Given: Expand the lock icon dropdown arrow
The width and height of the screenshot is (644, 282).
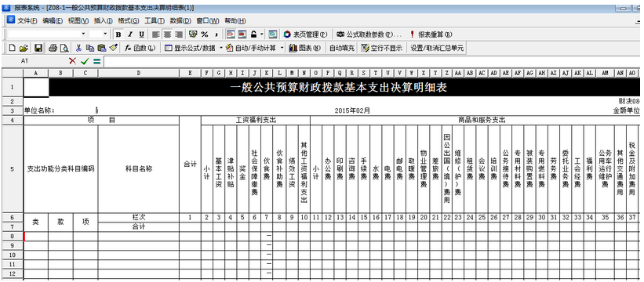Looking at the screenshot, I should coord(262,34).
